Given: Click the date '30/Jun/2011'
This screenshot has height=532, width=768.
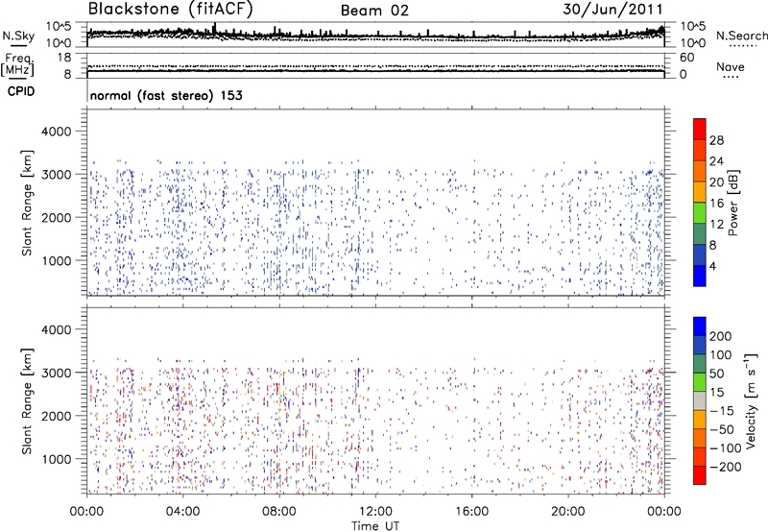Looking at the screenshot, I should tap(612, 10).
